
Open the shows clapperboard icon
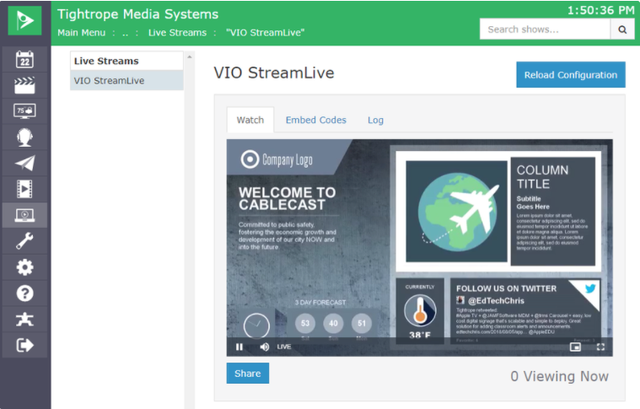[24, 85]
